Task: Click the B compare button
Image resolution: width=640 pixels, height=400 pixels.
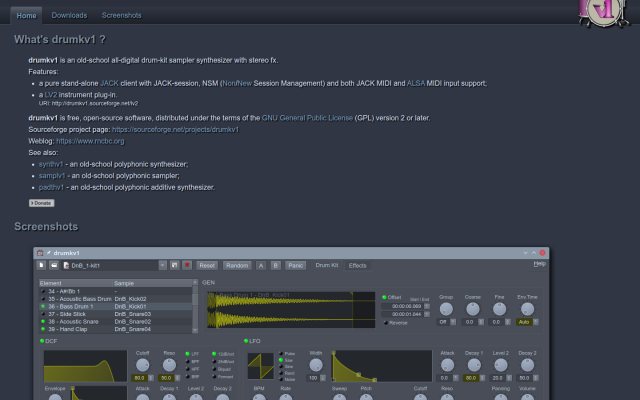Action: [x=276, y=265]
